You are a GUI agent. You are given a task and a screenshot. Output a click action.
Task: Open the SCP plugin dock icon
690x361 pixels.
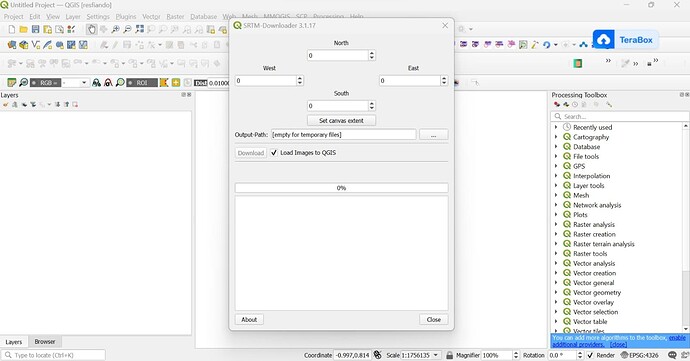point(12,82)
